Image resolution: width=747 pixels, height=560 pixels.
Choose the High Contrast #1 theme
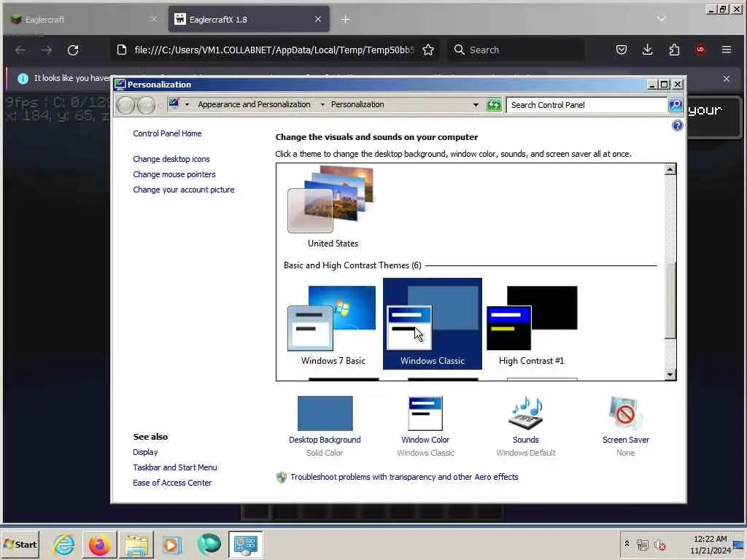(x=531, y=324)
